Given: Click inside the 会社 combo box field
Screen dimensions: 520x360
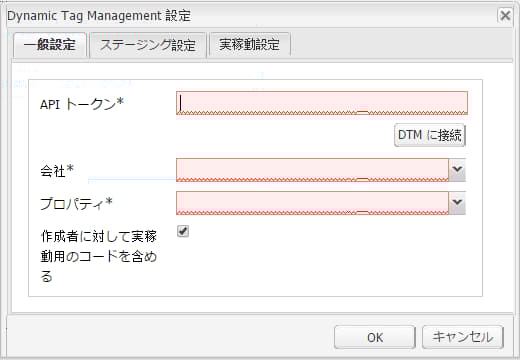Looking at the screenshot, I should click(x=312, y=170).
